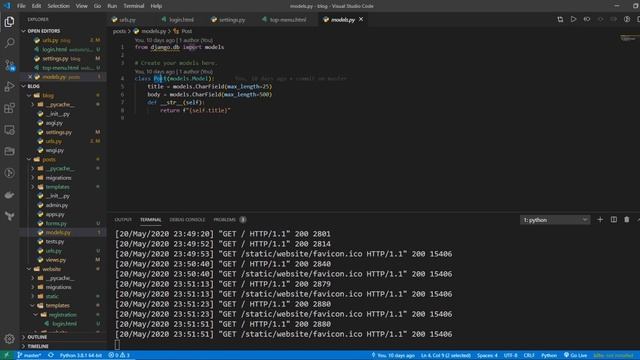The image size is (640, 360).
Task: Open the Docker view in activity bar
Action: 9,195
